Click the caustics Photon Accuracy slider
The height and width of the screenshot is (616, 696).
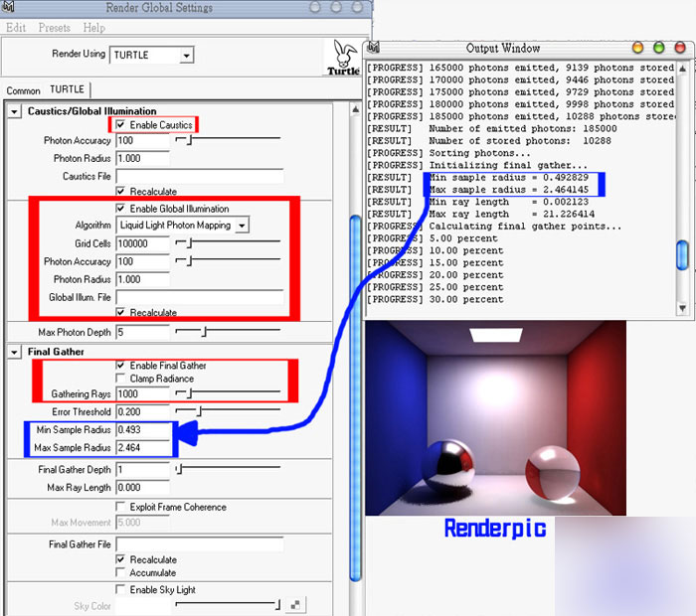pyautogui.click(x=228, y=140)
